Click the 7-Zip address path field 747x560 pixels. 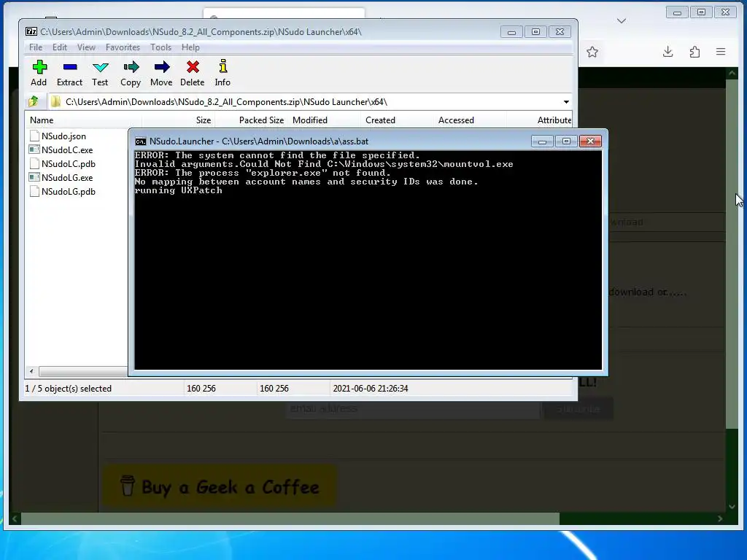[305, 102]
